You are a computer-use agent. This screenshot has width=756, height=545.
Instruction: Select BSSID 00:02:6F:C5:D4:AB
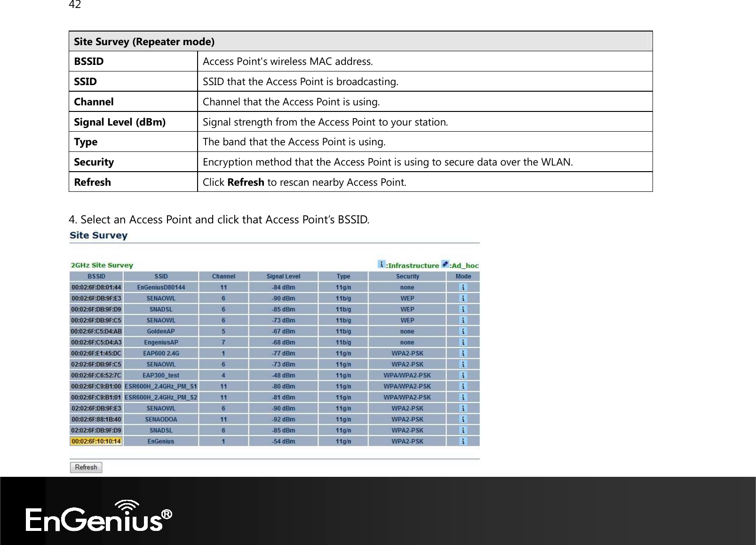pyautogui.click(x=96, y=332)
